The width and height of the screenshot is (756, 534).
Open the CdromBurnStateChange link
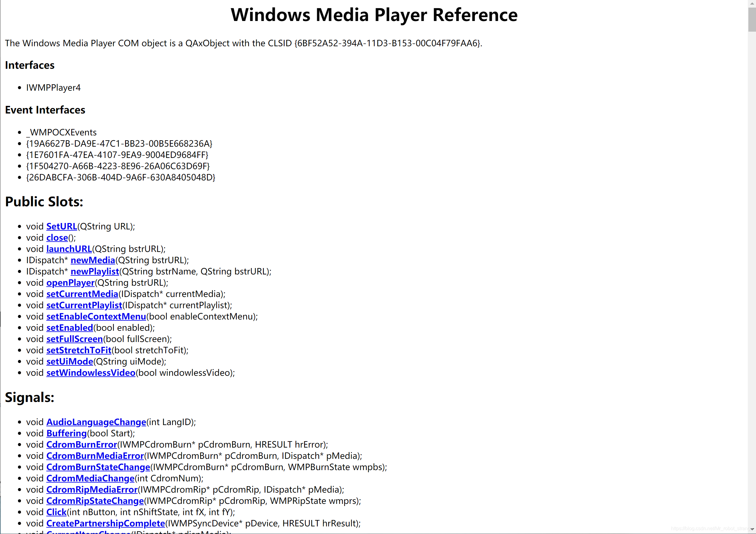[98, 467]
